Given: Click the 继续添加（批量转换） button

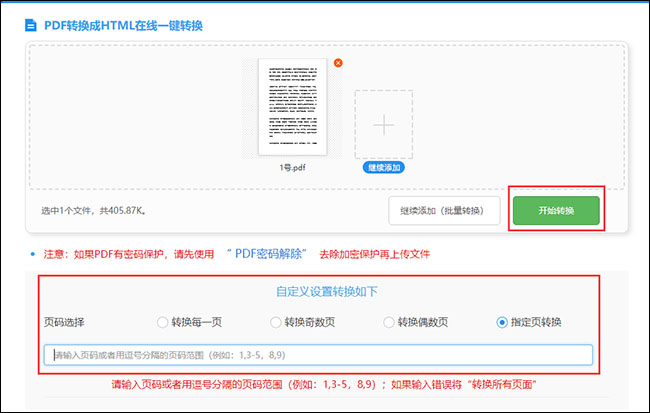Looking at the screenshot, I should click(x=443, y=211).
